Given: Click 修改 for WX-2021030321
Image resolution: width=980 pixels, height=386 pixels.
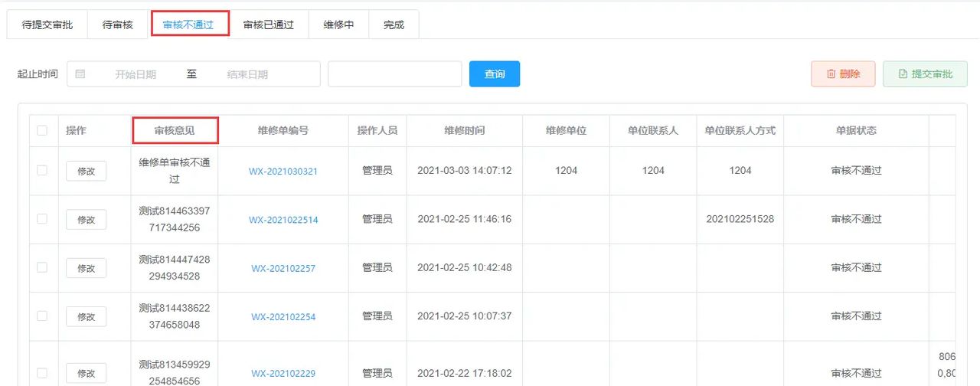Looking at the screenshot, I should (x=86, y=171).
